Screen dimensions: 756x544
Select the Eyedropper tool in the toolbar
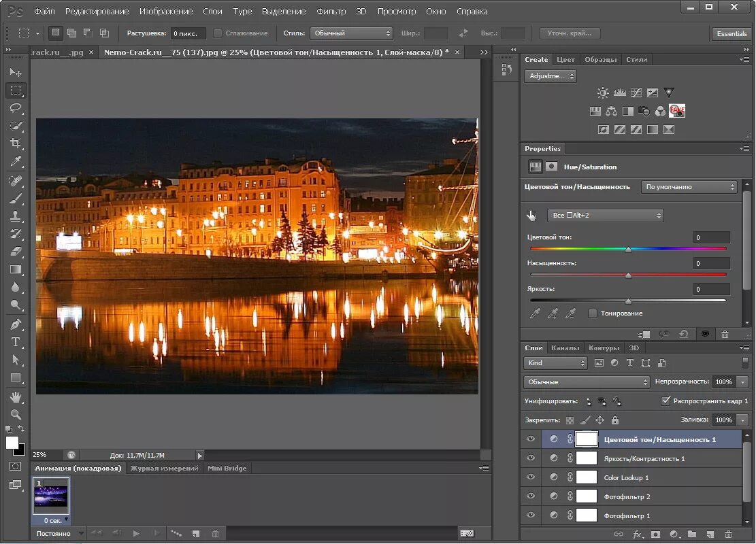point(16,161)
